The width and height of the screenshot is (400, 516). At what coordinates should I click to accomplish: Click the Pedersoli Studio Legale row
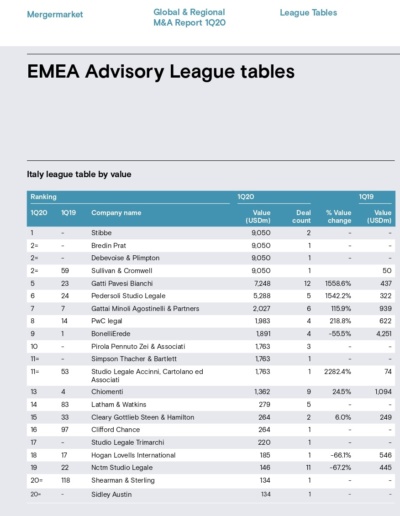pyautogui.click(x=211, y=296)
